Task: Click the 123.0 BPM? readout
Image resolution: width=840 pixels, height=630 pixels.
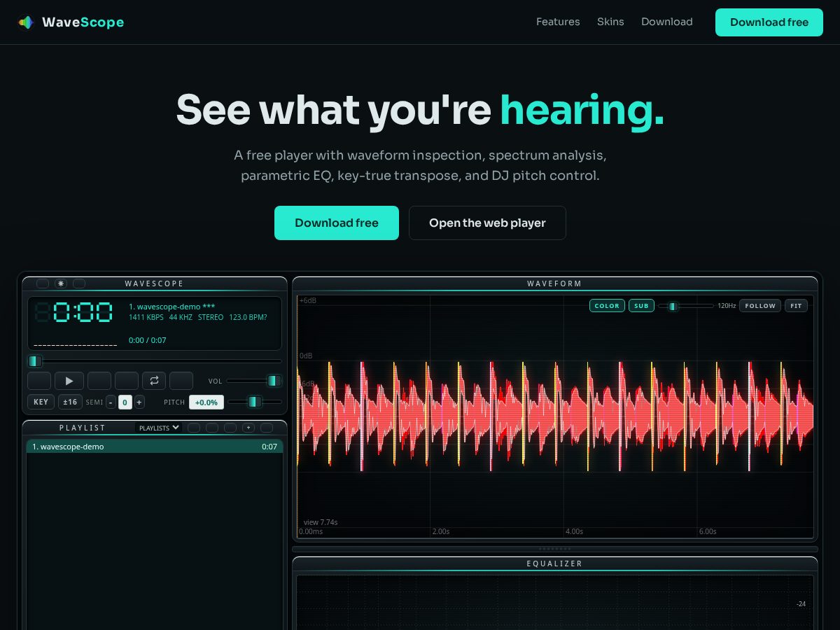Action: click(248, 317)
